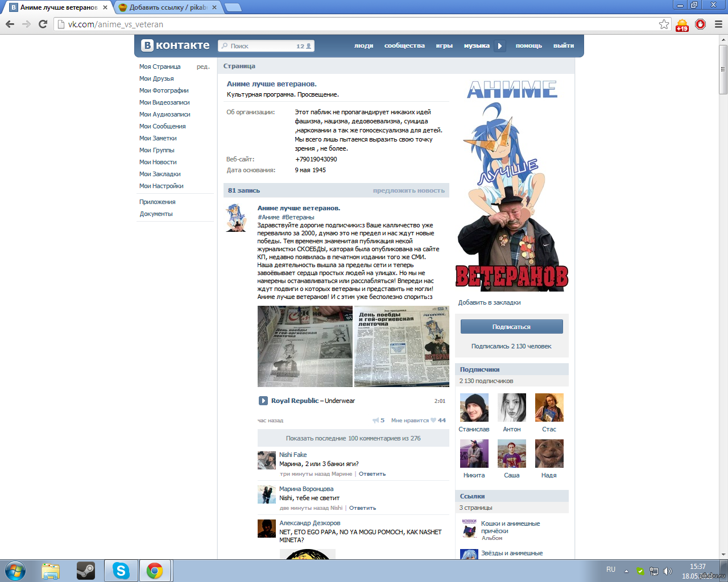
Task: Reply to Nishi Fake's comment
Action: click(372, 474)
